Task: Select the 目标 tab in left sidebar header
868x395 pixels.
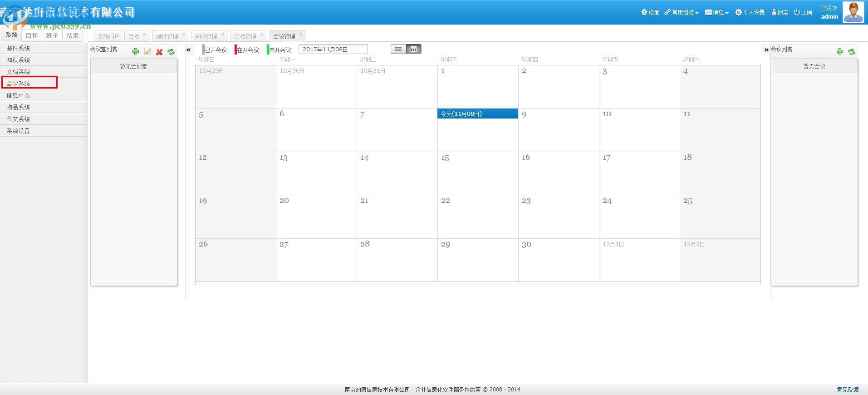Action: click(x=32, y=35)
